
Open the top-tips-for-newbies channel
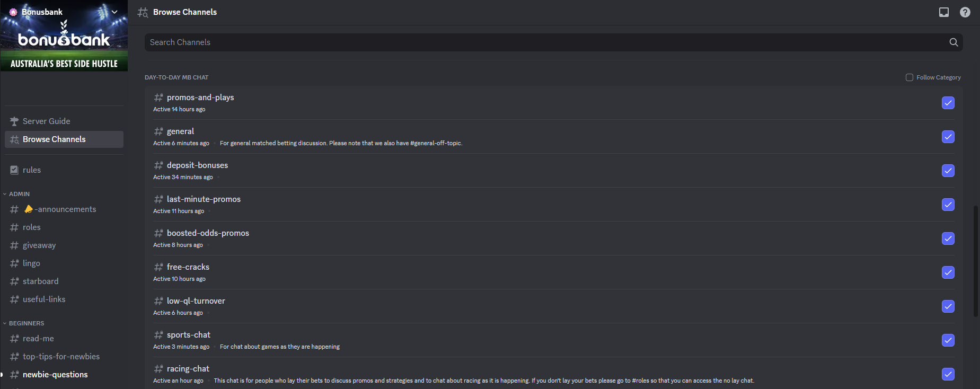pyautogui.click(x=61, y=356)
